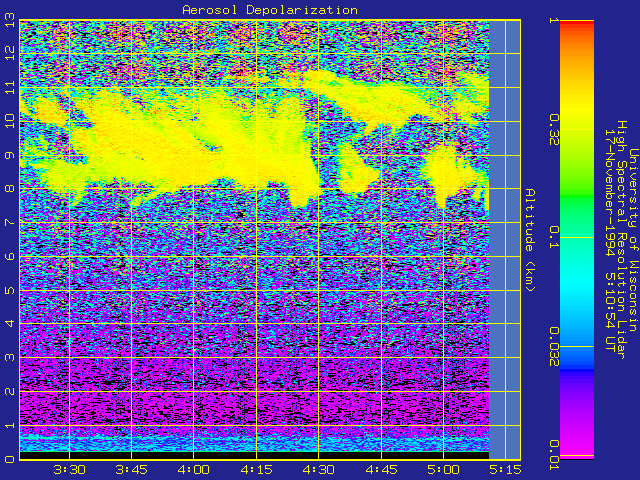Click the 4:15 time axis label
Screen dimensions: 640x480
[x=256, y=470]
